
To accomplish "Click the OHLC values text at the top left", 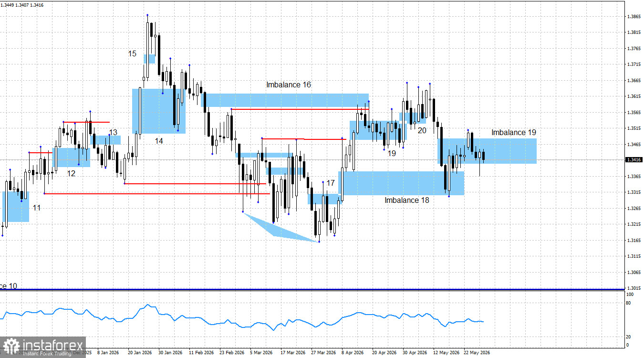I will click(x=22, y=6).
